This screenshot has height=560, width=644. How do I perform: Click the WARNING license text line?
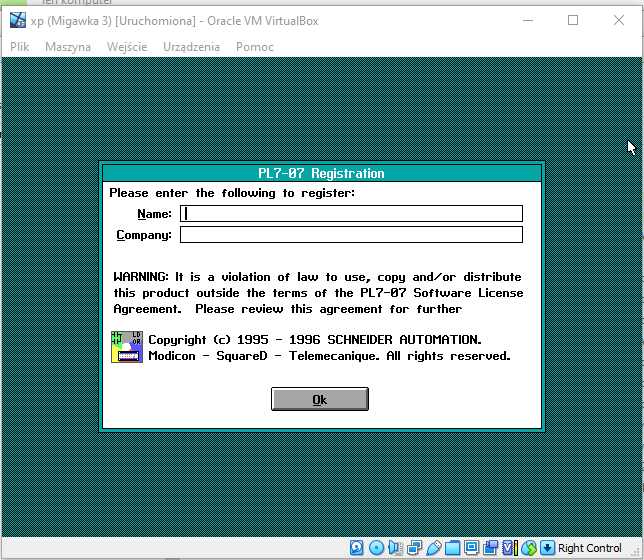click(x=317, y=277)
